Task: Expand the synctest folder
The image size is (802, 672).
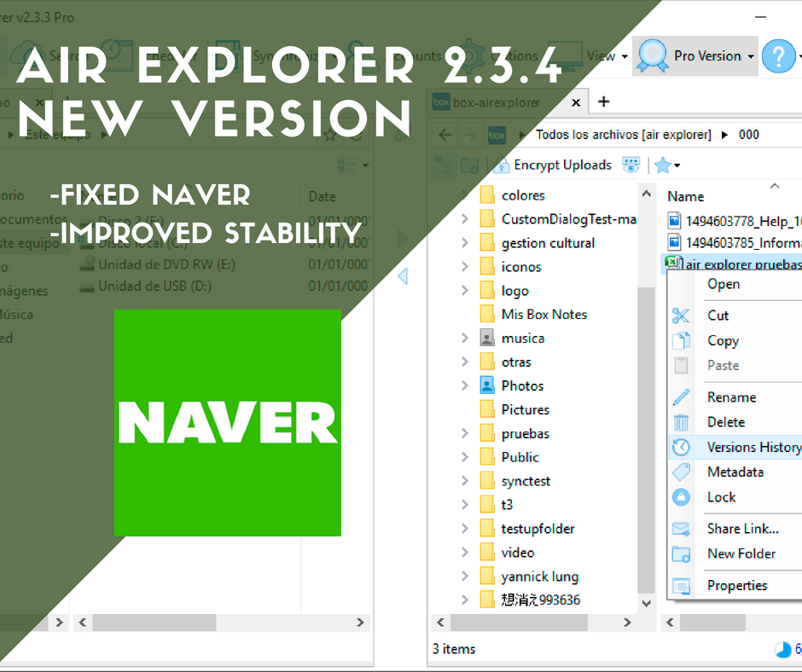Action: [x=464, y=481]
